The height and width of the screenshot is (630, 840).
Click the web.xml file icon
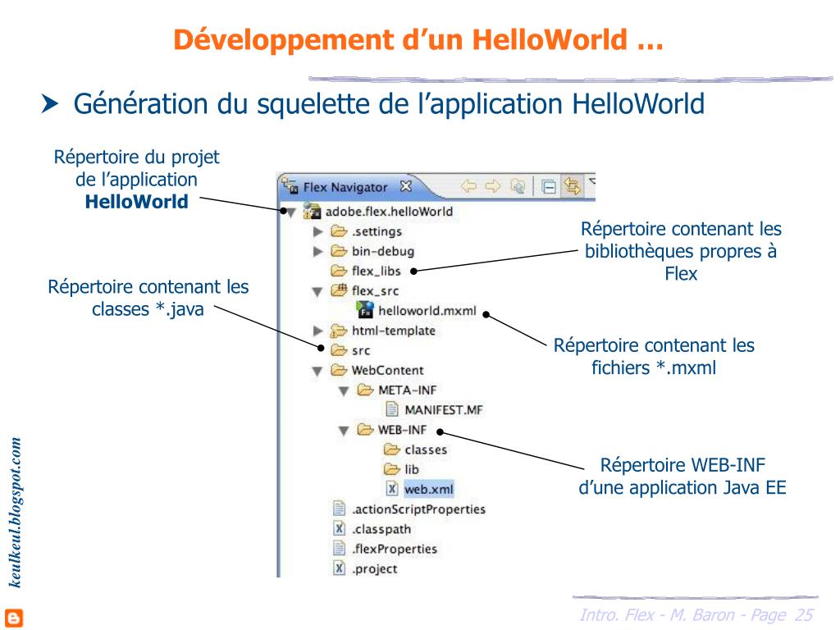pos(392,489)
